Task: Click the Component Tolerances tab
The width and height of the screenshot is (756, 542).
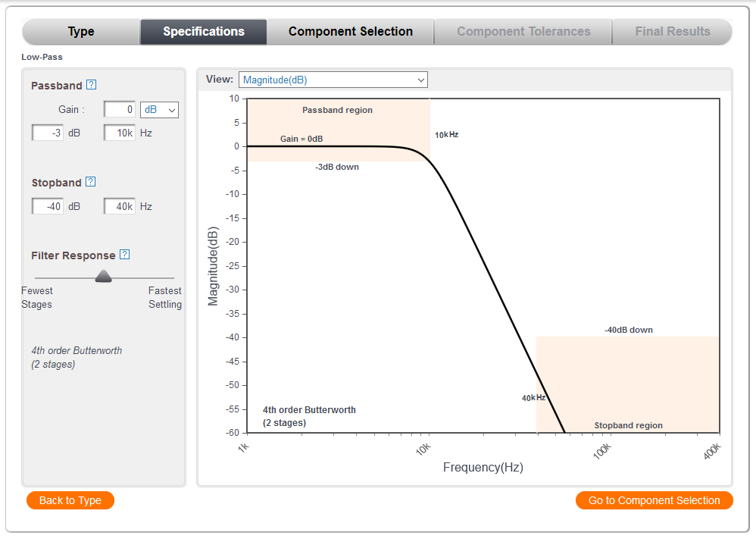Action: pyautogui.click(x=523, y=32)
